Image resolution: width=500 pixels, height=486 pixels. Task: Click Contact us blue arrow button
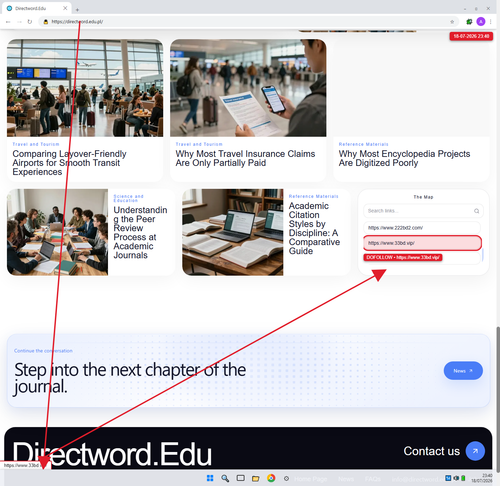pyautogui.click(x=475, y=451)
